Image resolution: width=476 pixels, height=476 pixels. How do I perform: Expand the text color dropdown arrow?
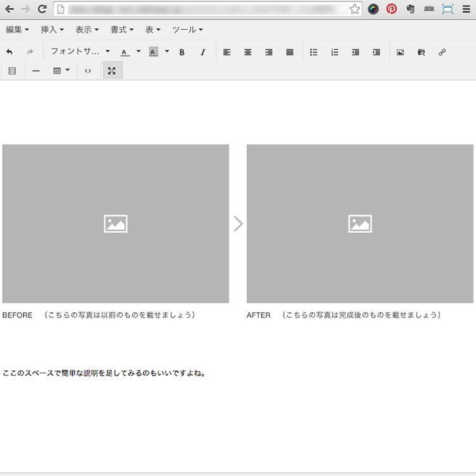point(138,51)
